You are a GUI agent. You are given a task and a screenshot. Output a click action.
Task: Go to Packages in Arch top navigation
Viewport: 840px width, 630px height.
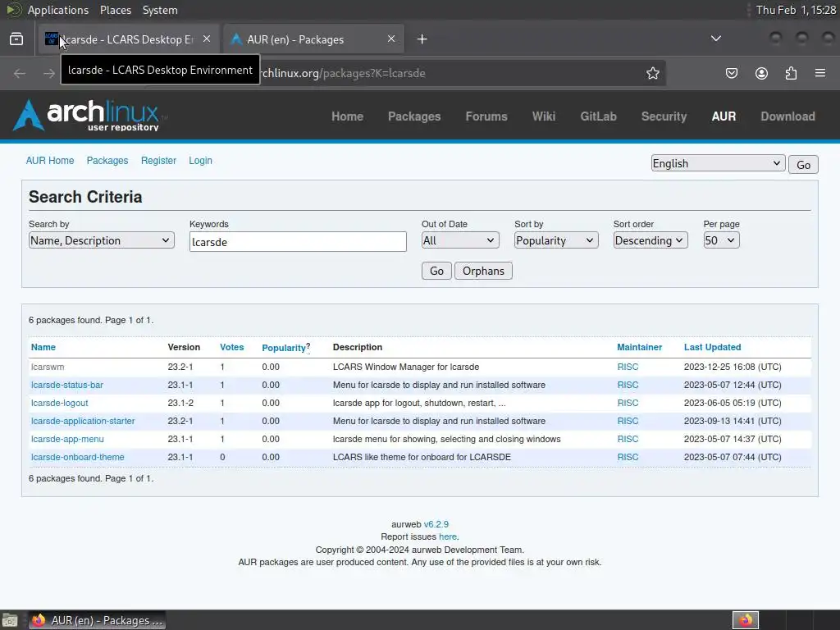click(x=414, y=116)
